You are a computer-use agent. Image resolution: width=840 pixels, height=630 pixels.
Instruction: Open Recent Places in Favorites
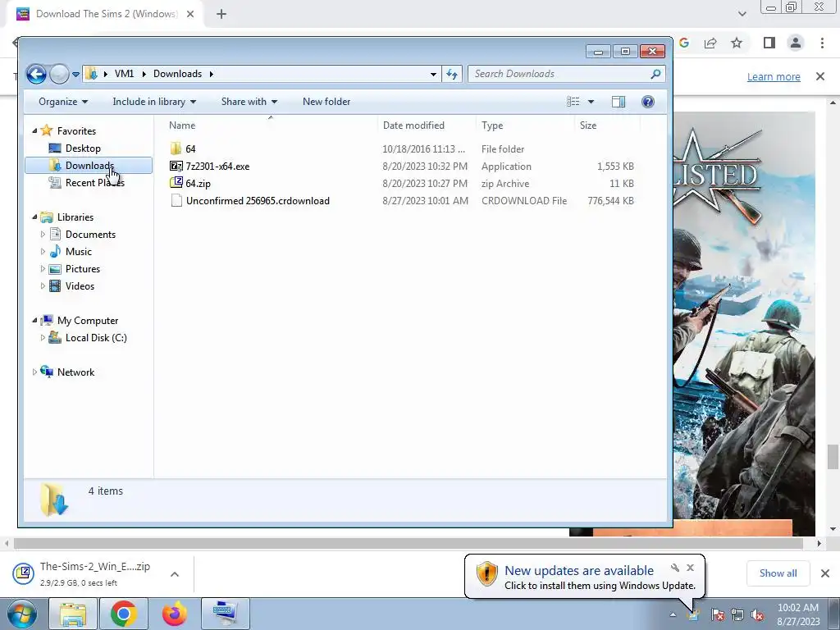coord(94,183)
